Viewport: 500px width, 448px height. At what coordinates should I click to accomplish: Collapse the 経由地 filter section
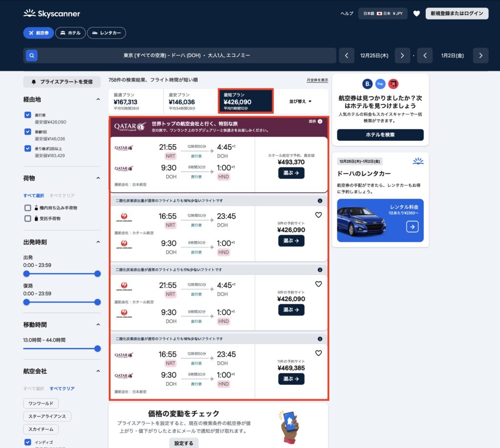(98, 100)
